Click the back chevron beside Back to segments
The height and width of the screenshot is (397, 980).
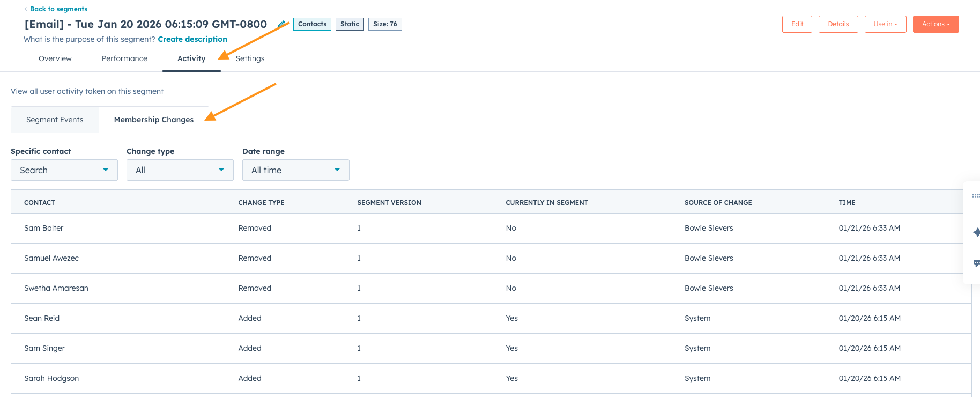(26, 9)
